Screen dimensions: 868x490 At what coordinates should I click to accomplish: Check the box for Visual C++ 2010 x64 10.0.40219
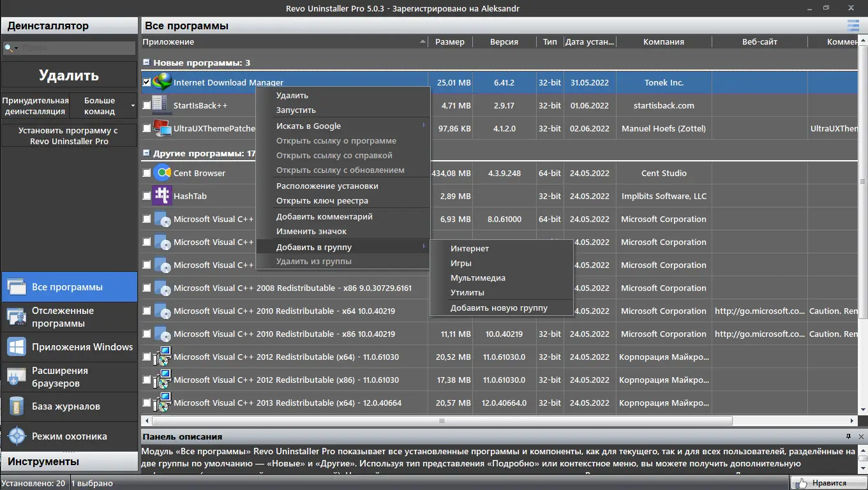click(x=147, y=311)
